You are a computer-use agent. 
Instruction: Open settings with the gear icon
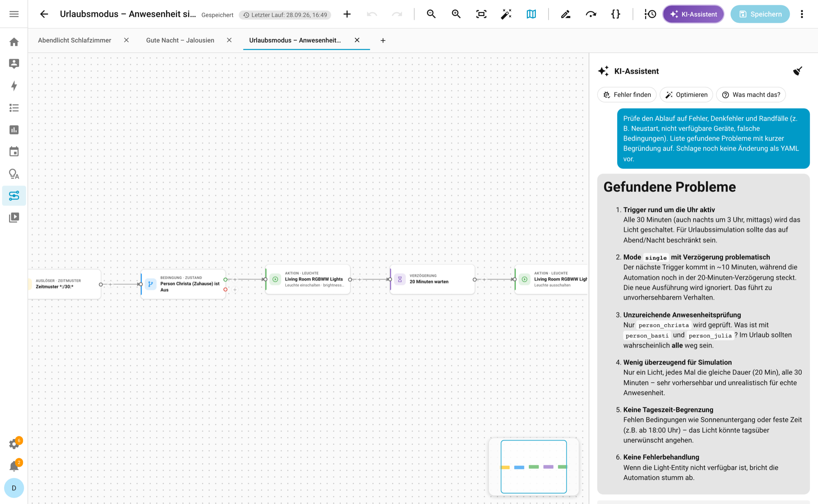click(x=14, y=444)
